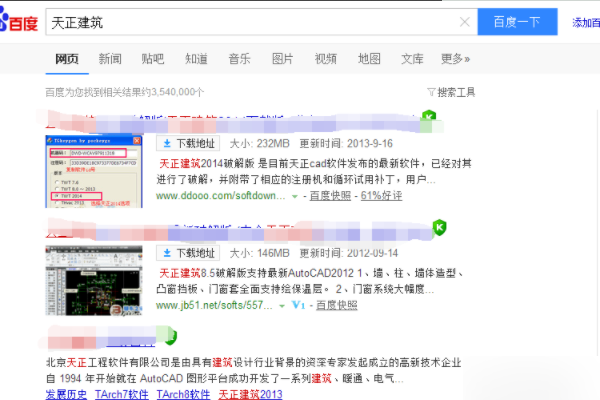The image size is (600, 400).
Task: Click the result count text 3,540,000个
Action: click(178, 92)
